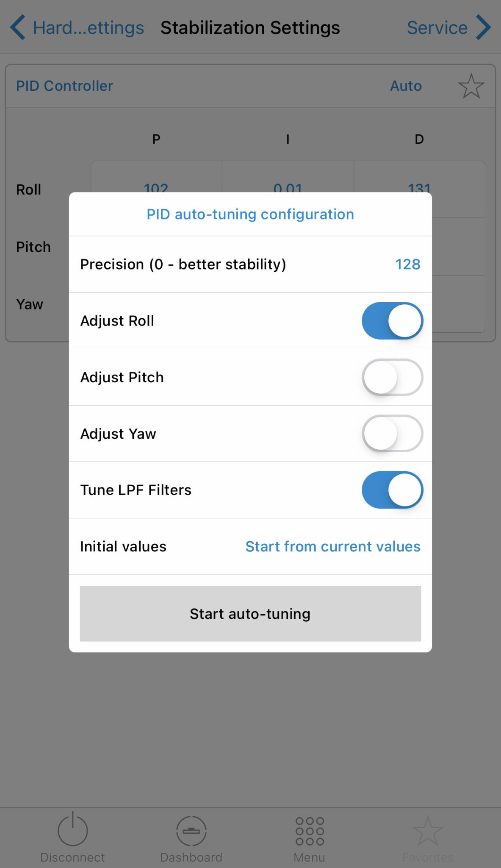The width and height of the screenshot is (501, 868).
Task: Turn on the Adjust Yaw switch
Action: click(x=392, y=434)
